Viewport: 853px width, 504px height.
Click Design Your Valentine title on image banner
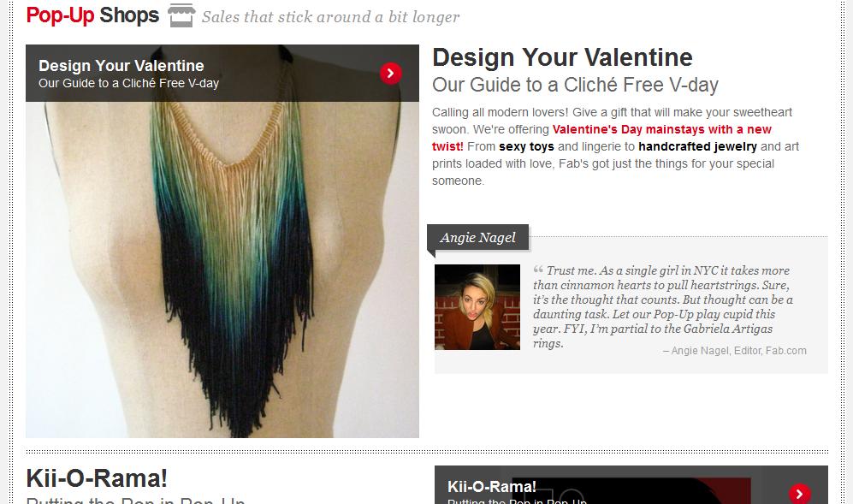[x=121, y=66]
